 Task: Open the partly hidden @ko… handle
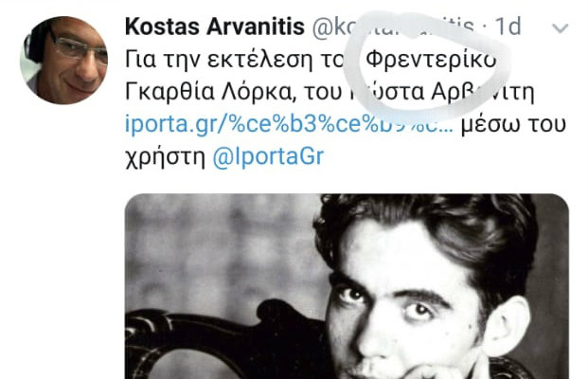[393, 27]
